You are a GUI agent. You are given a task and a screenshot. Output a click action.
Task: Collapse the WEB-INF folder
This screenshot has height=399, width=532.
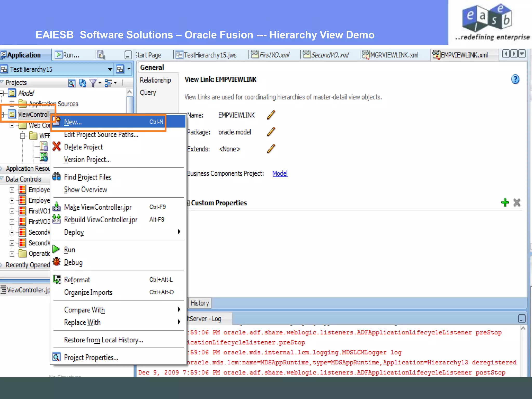point(23,136)
